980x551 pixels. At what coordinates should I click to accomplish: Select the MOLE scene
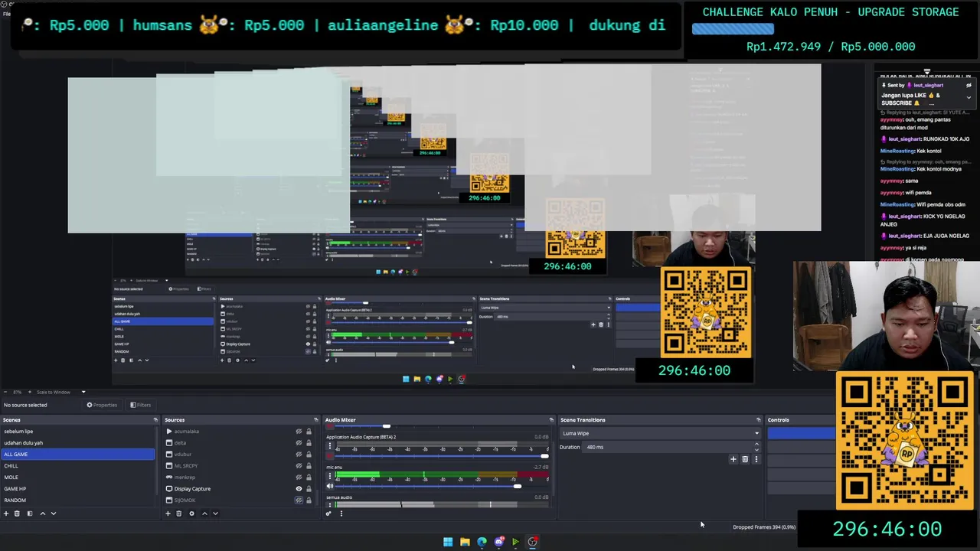tap(77, 478)
